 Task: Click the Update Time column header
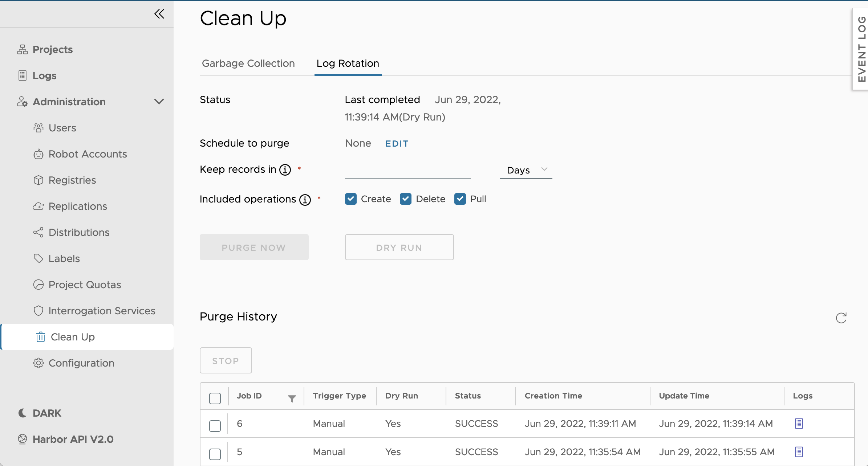684,396
